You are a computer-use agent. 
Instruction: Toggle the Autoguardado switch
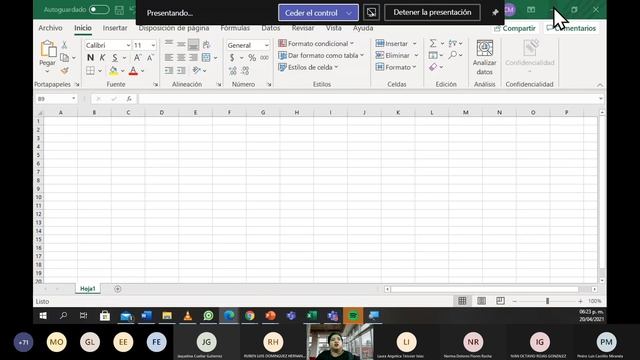99,9
